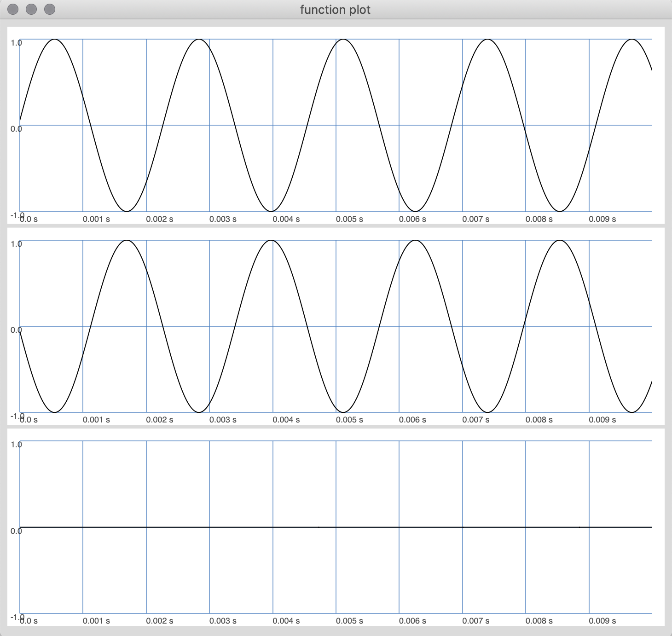672x636 pixels.
Task: Click the flat zero-line plot
Action: [x=336, y=527]
